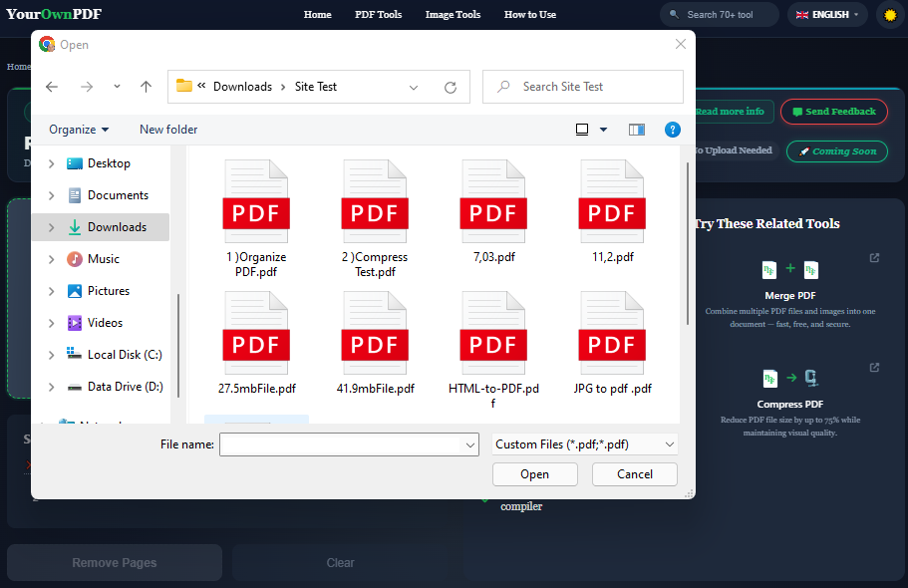Open the view options dropdown arrow

click(603, 130)
